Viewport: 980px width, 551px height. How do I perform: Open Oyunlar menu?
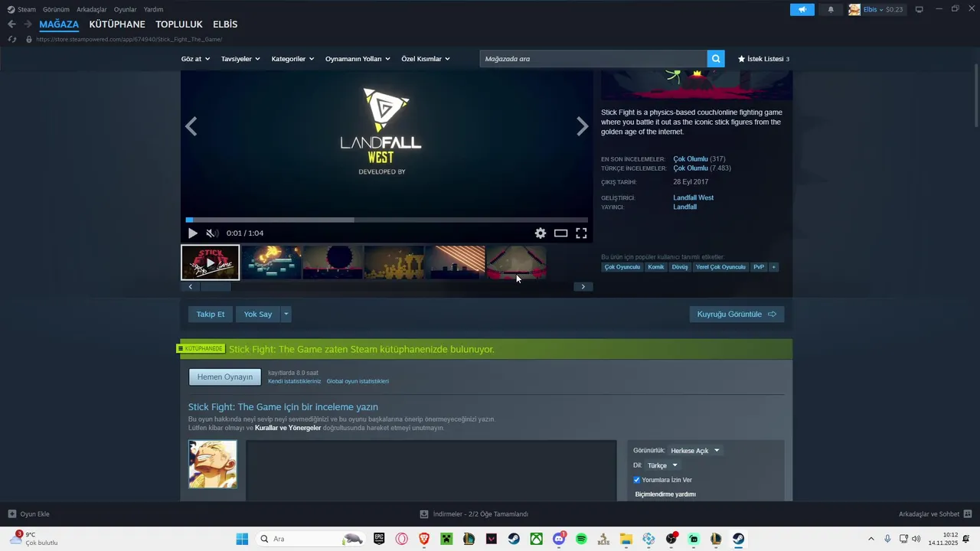tap(126, 9)
